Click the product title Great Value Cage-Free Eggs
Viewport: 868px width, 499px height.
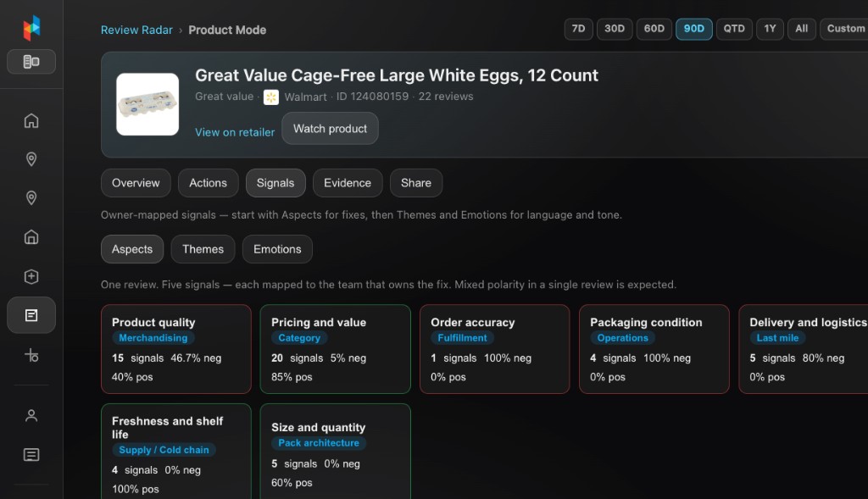(x=397, y=75)
